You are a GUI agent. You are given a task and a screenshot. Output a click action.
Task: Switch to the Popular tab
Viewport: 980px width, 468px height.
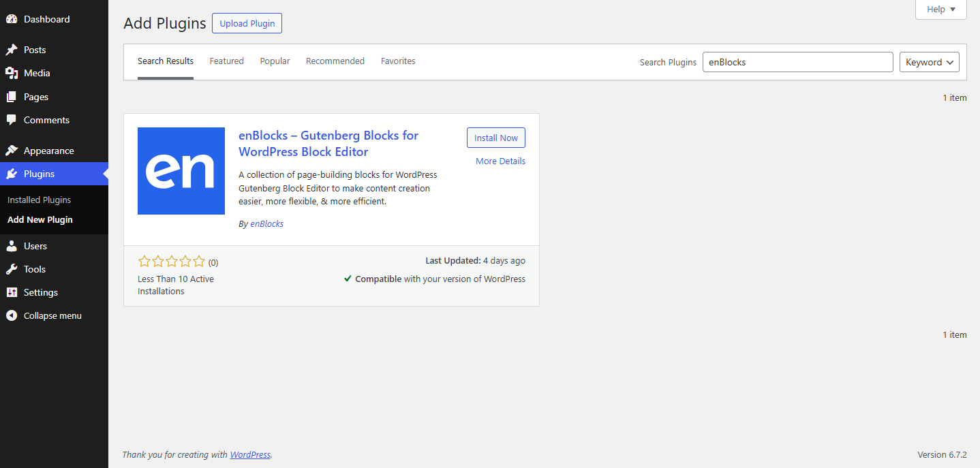tap(275, 61)
